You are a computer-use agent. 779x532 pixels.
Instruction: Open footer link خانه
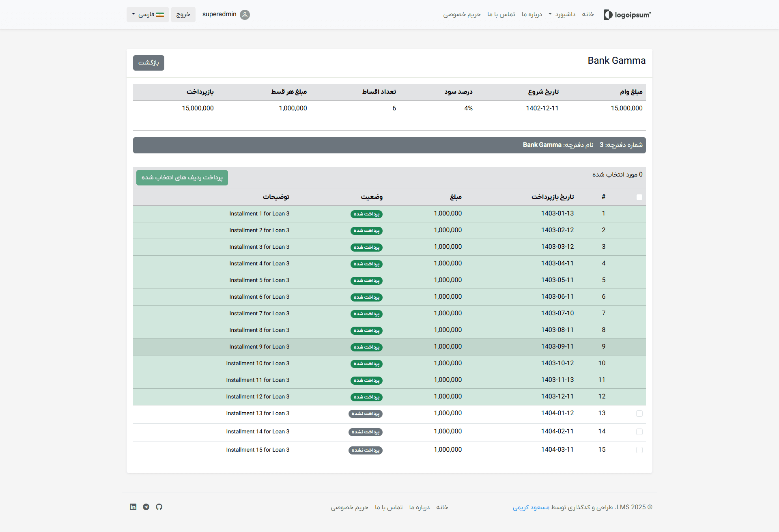tap(442, 507)
